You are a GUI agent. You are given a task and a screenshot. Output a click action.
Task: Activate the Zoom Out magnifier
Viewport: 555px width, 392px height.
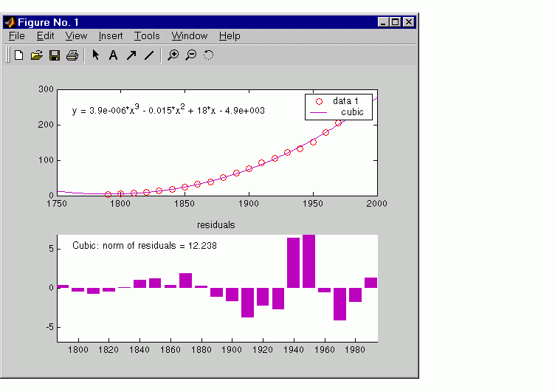(190, 55)
